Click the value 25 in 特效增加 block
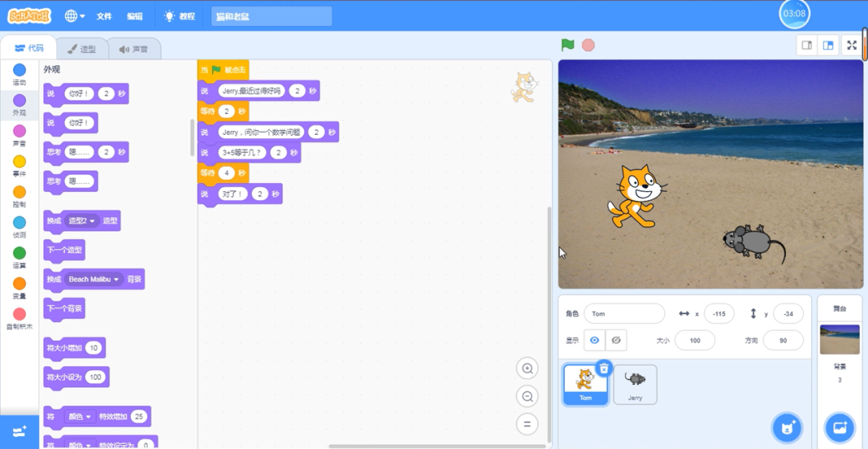Image resolution: width=868 pixels, height=449 pixels. (x=140, y=416)
